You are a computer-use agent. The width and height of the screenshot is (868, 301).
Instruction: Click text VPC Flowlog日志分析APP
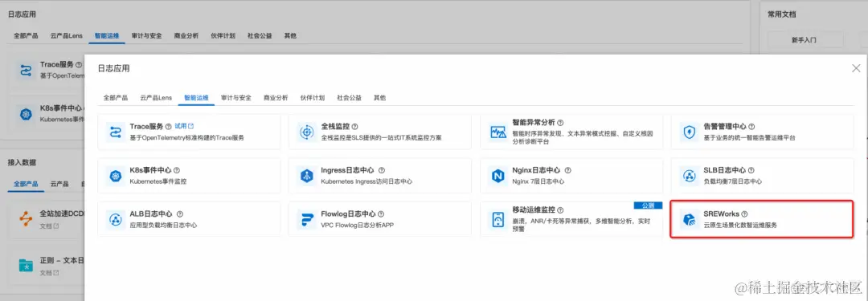pyautogui.click(x=357, y=226)
